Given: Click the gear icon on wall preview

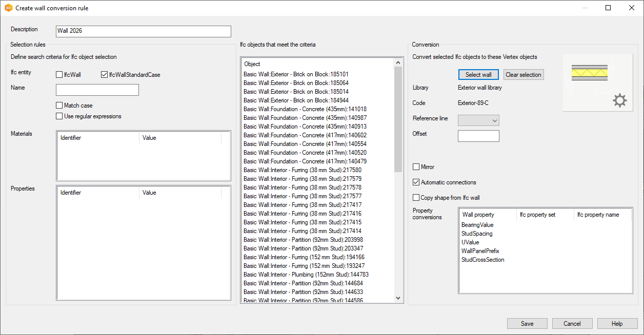Looking at the screenshot, I should pyautogui.click(x=619, y=101).
